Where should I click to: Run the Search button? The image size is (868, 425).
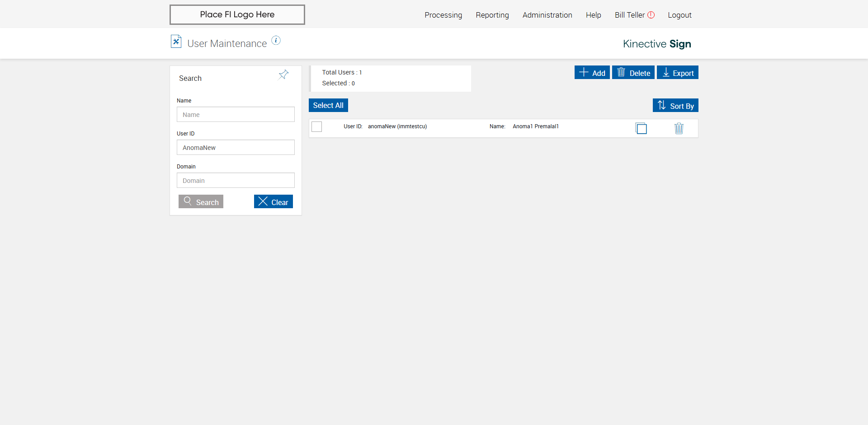click(x=201, y=201)
